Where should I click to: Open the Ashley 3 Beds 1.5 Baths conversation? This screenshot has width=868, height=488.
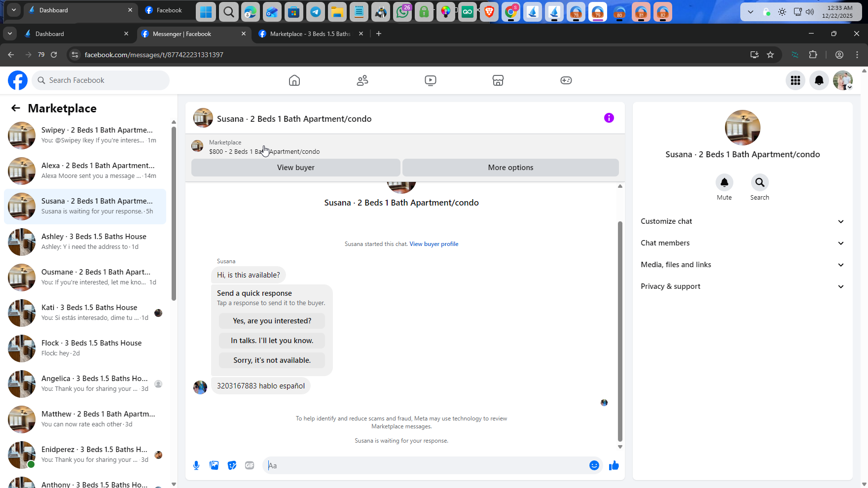point(85,242)
